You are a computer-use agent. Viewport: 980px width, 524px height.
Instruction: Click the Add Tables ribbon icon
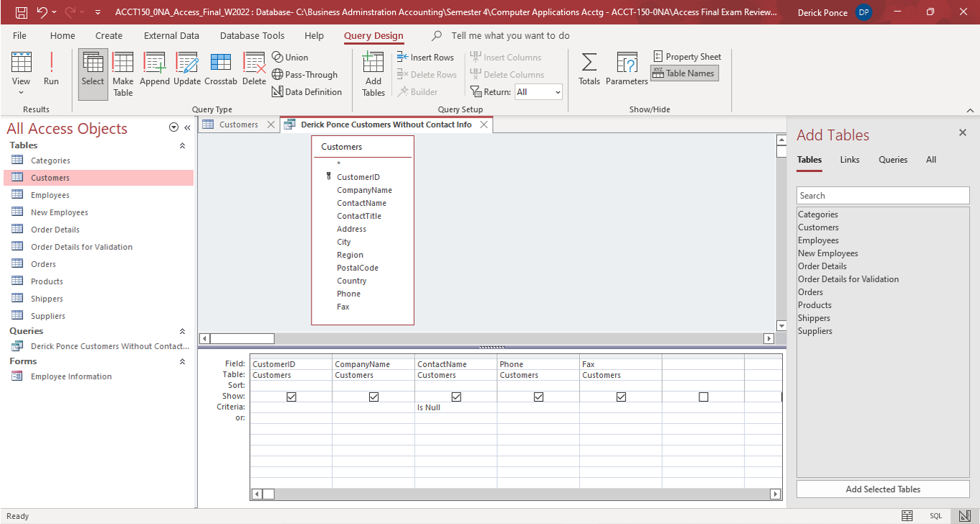pos(373,73)
